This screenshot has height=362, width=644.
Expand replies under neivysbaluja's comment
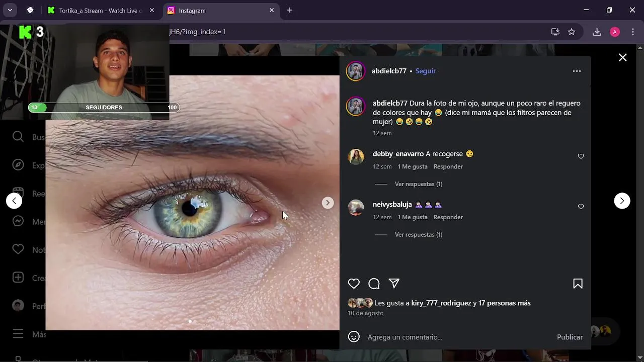click(x=418, y=235)
